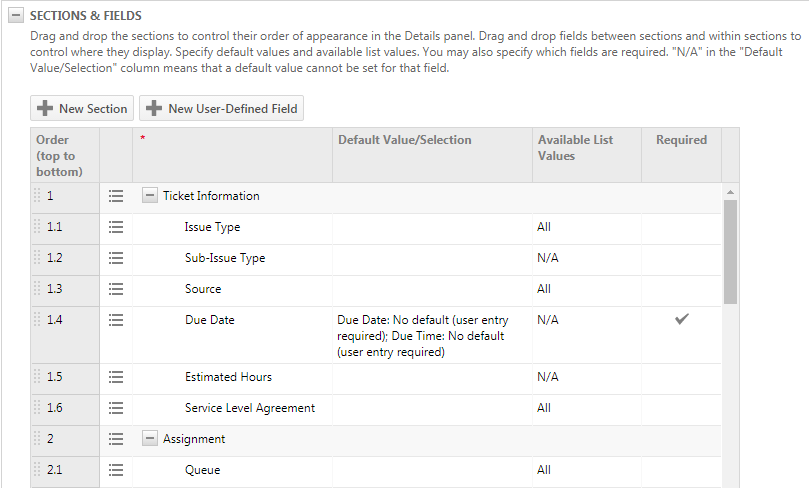The image size is (809, 488).
Task: Collapse the Sections & Fields panel
Action: [15, 16]
